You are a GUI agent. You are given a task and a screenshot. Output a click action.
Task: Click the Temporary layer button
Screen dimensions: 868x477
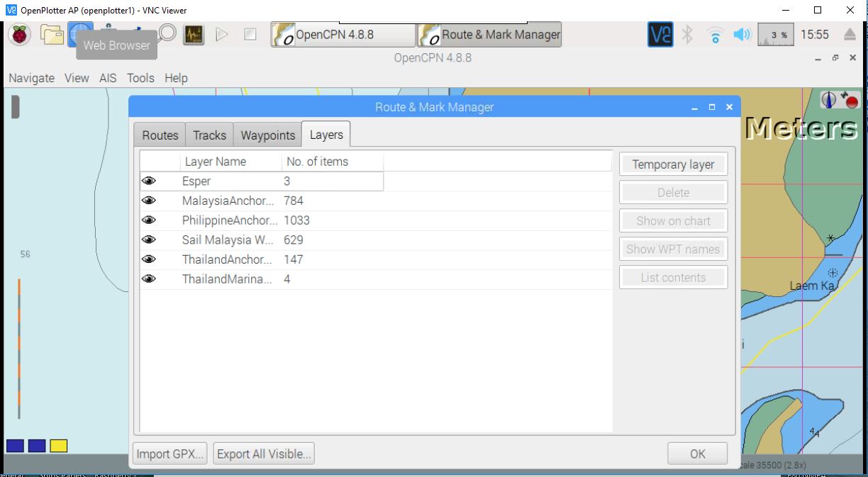point(672,164)
